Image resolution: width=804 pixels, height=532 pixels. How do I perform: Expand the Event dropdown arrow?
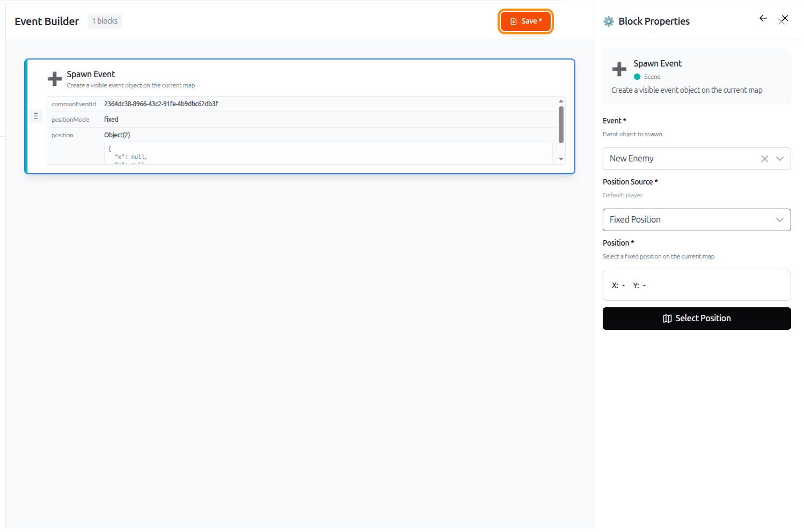point(780,159)
